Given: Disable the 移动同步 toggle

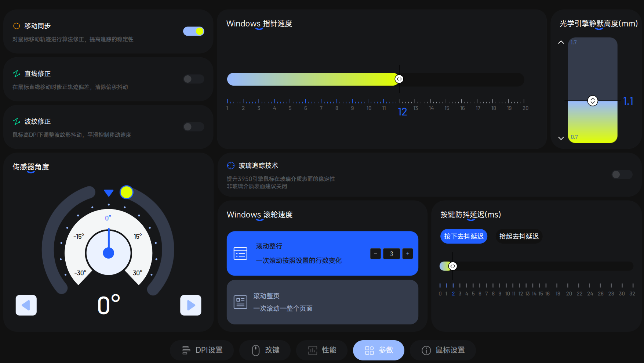Looking at the screenshot, I should click(194, 31).
